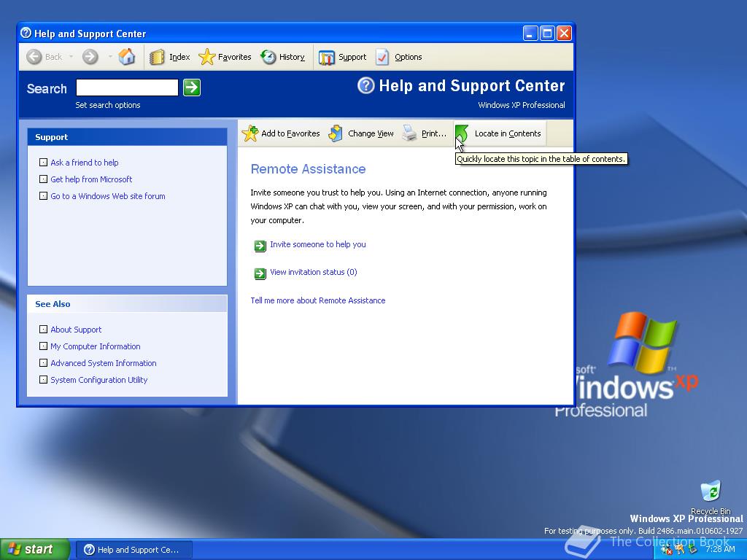Viewport: 747px width, 560px height.
Task: Open the Forward history dropdown arrow
Action: pos(110,57)
